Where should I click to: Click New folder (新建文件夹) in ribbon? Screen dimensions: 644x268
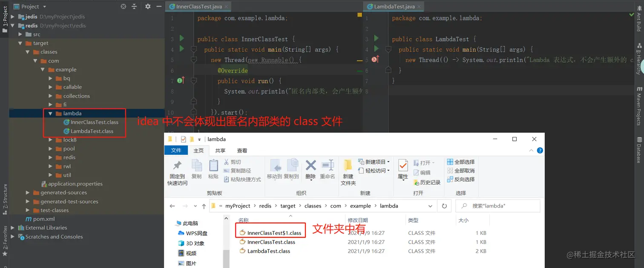coord(348,172)
